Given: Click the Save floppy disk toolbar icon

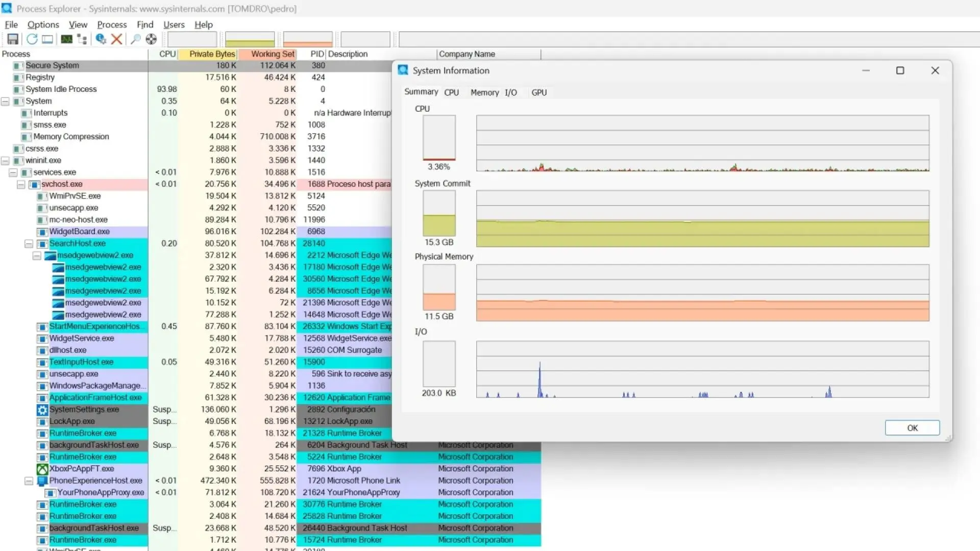Looking at the screenshot, I should [x=13, y=39].
